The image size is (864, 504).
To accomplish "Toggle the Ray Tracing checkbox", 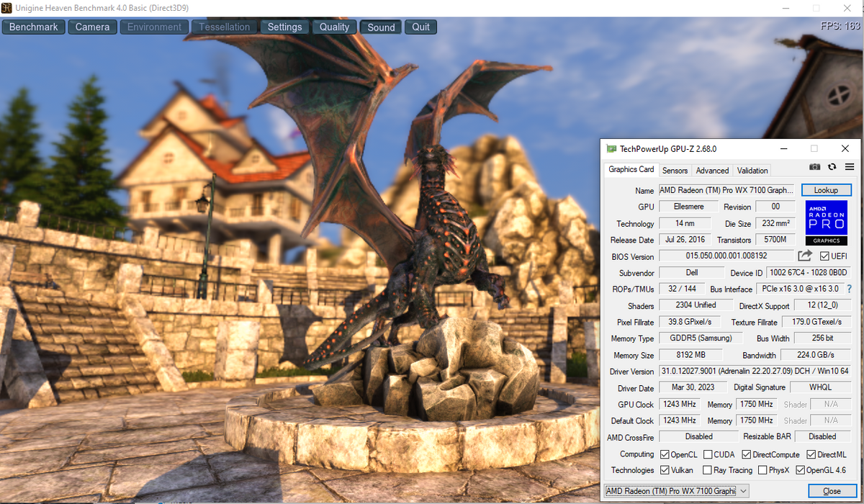I will (x=708, y=470).
